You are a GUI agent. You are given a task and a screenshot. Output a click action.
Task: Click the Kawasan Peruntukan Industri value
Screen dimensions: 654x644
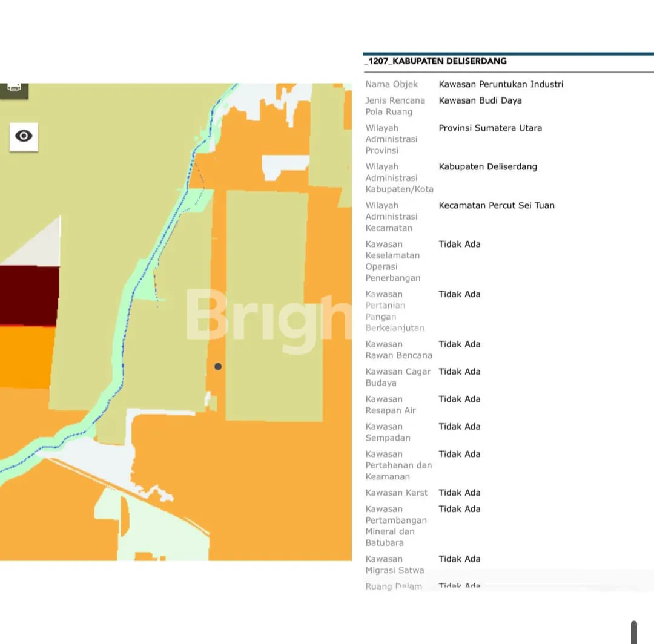pos(501,84)
